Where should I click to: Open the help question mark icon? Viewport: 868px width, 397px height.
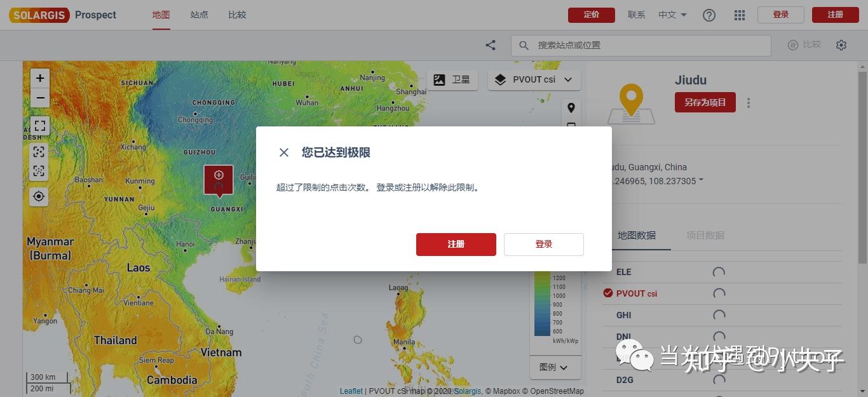pyautogui.click(x=709, y=15)
